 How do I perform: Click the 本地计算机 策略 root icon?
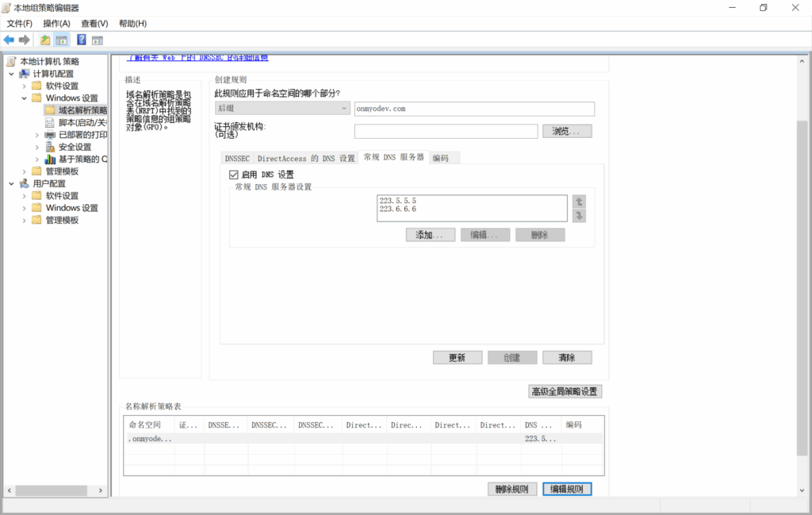tap(10, 61)
